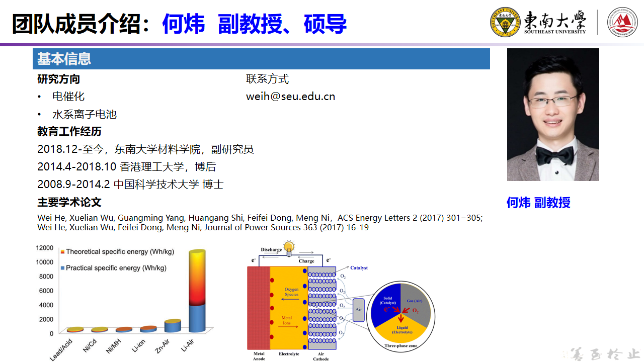This screenshot has height=362, width=644.
Task: Click the Lead/Acid axis label
Action: [x=62, y=349]
